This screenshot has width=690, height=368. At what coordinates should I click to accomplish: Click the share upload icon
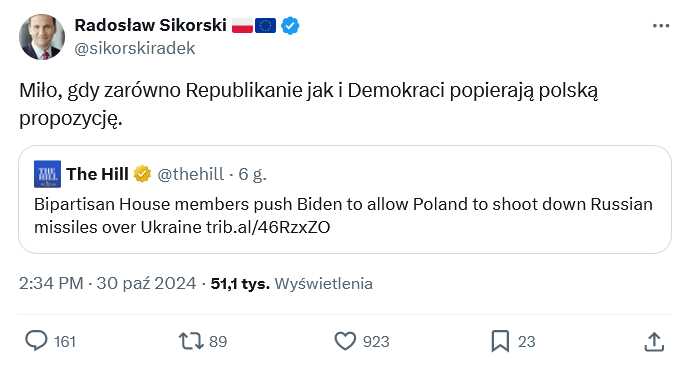pyautogui.click(x=654, y=342)
